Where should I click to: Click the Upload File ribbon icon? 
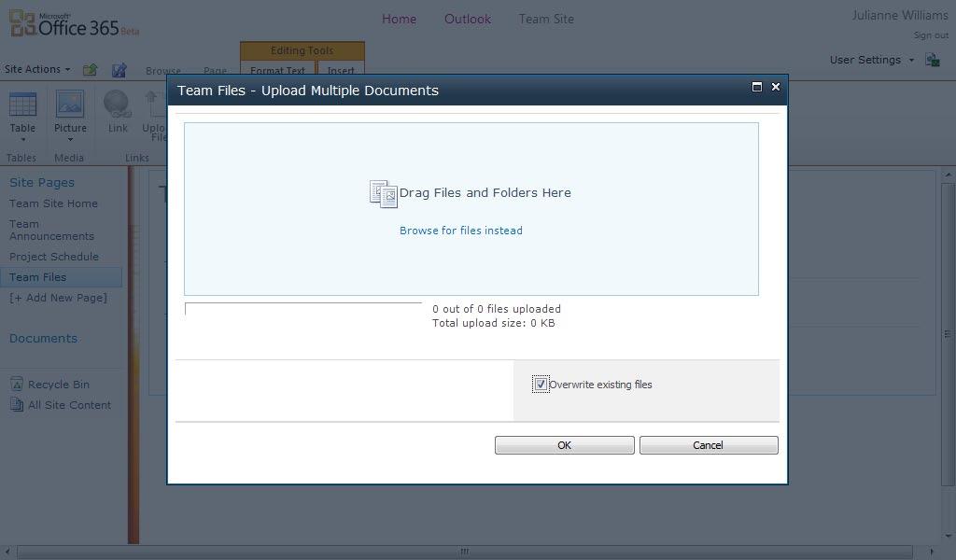(154, 116)
